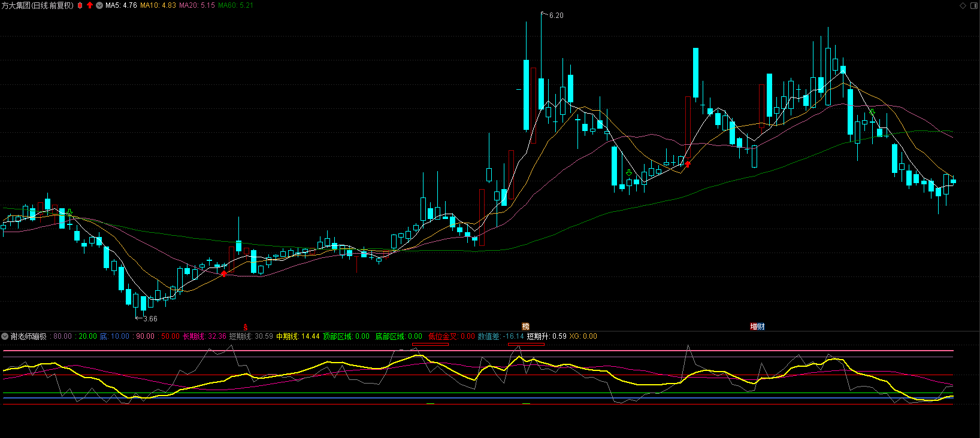Expand the 谢老师蹦极 indicator dropdown arrow

coord(5,336)
